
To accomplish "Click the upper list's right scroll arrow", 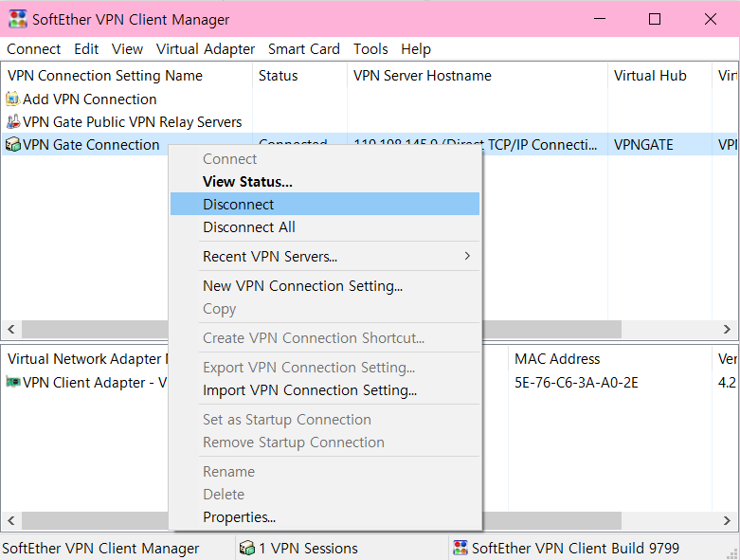I will coord(727,329).
